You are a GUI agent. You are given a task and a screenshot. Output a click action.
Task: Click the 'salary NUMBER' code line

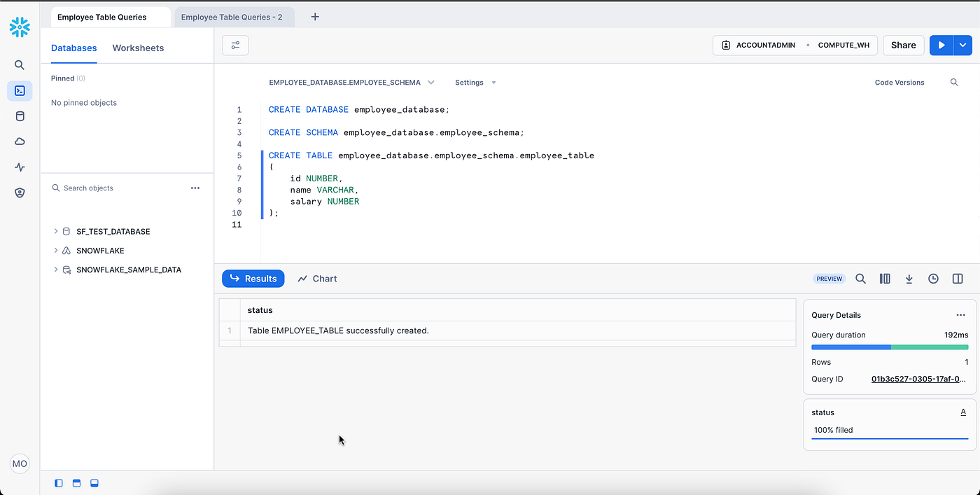click(325, 202)
